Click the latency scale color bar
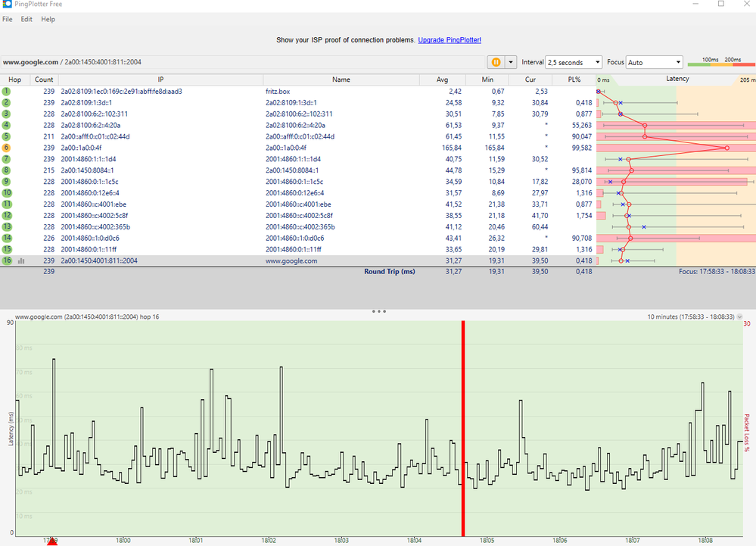 point(721,63)
